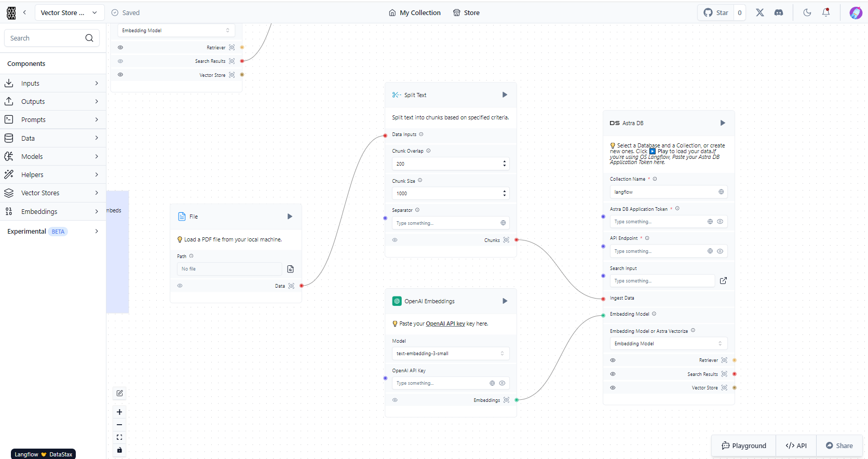The image size is (868, 459).
Task: Expand the Experimental BETA category
Action: pyautogui.click(x=53, y=231)
